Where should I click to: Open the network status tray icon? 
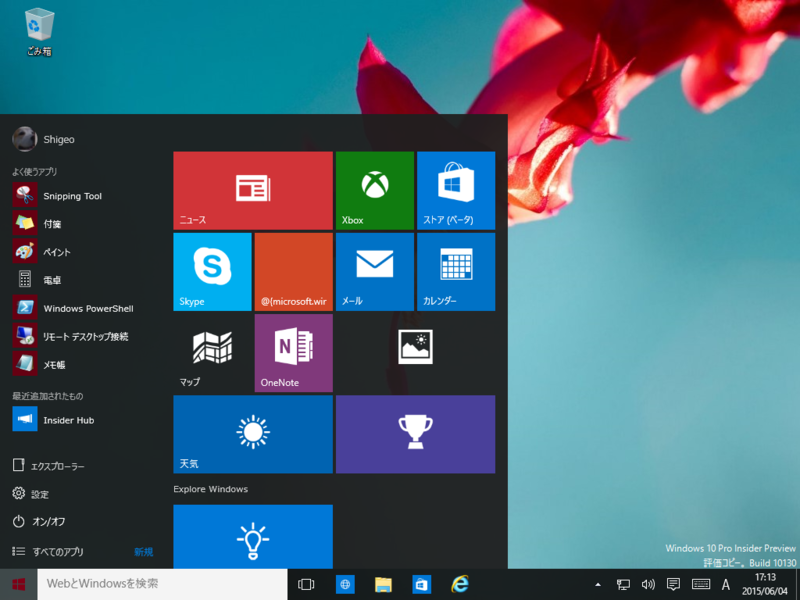[x=623, y=585]
